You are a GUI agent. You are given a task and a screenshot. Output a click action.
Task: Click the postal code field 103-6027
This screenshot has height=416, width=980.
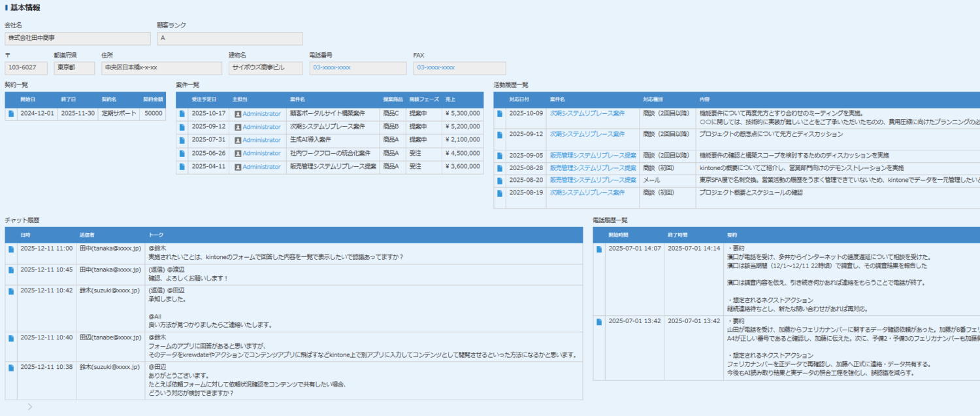click(x=26, y=68)
